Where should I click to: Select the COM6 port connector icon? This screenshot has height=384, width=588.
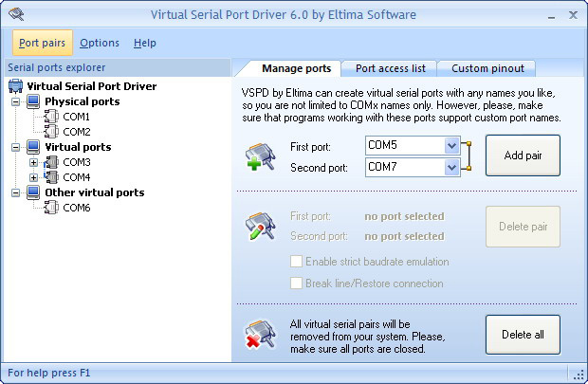pyautogui.click(x=51, y=208)
